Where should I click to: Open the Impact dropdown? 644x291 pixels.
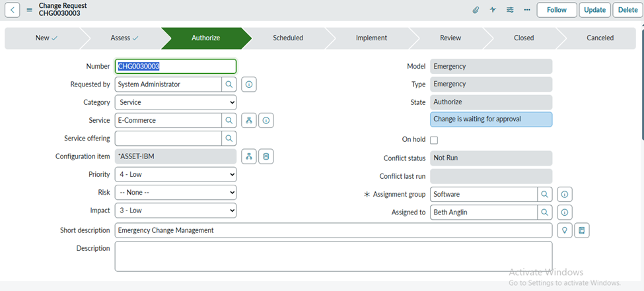tap(176, 210)
